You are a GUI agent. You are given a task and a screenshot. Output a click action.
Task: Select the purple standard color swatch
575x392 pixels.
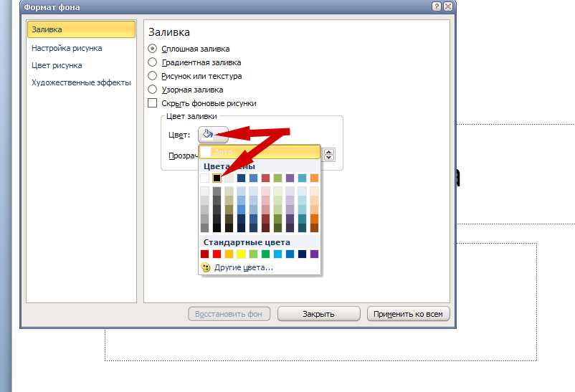coord(314,254)
